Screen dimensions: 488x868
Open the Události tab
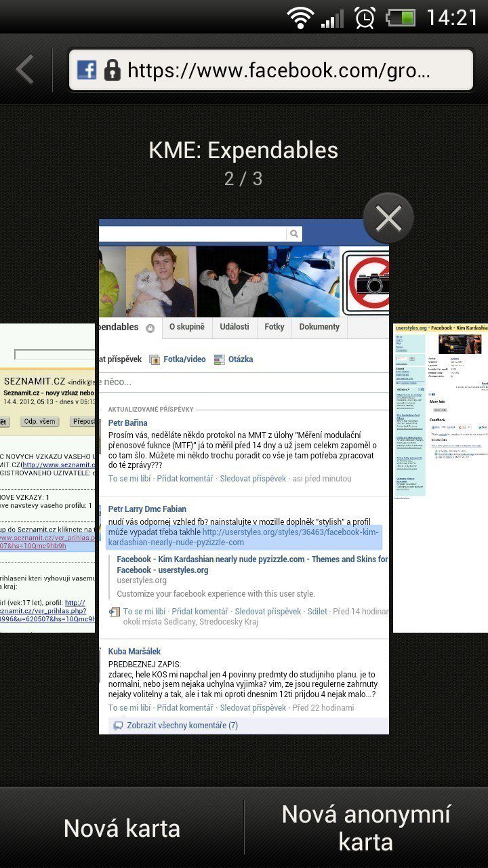click(235, 327)
